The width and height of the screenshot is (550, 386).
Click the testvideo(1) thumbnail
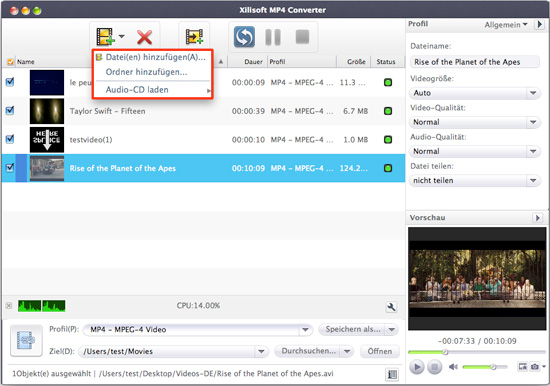tap(47, 140)
